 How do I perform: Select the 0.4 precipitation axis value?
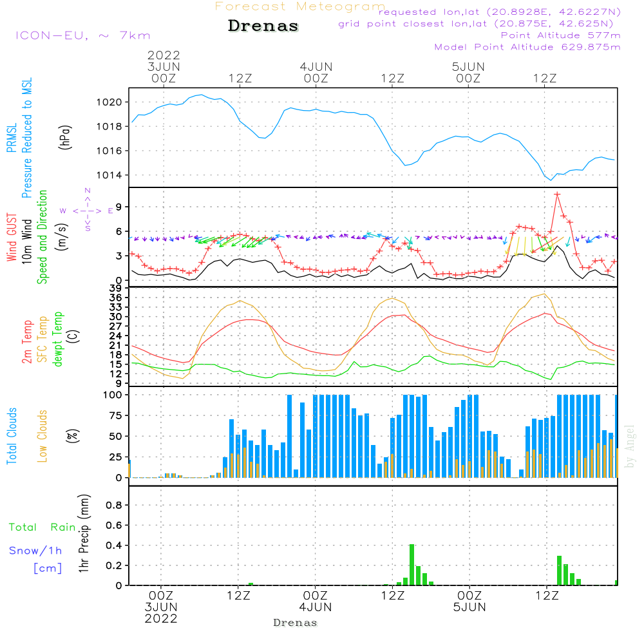coord(114,545)
